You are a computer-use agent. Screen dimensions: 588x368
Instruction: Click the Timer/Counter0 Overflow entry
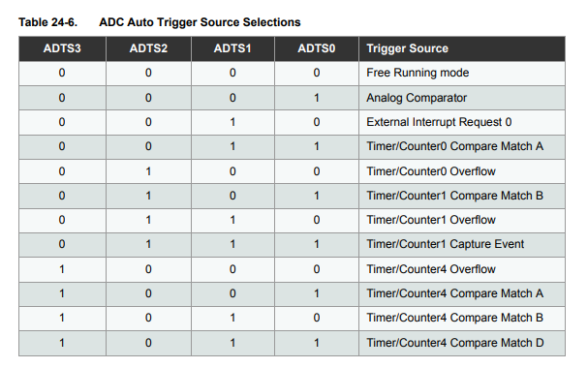pos(431,171)
